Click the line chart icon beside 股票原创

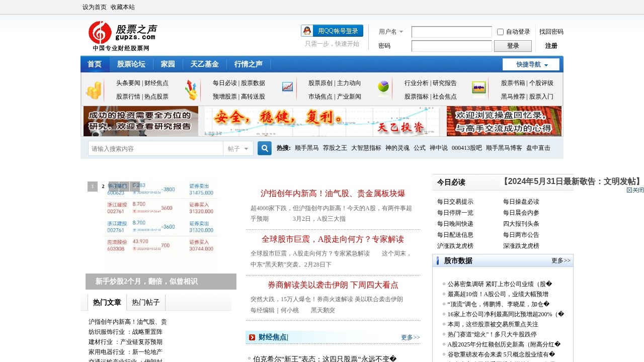287,87
